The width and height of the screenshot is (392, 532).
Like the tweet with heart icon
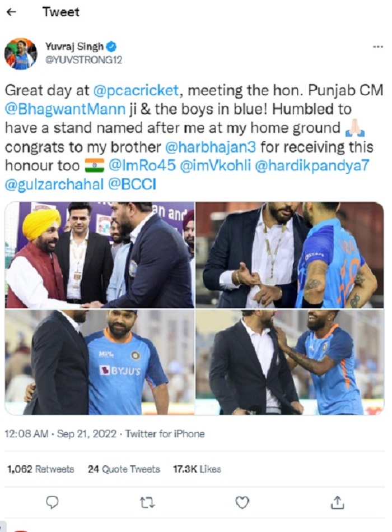click(x=242, y=502)
